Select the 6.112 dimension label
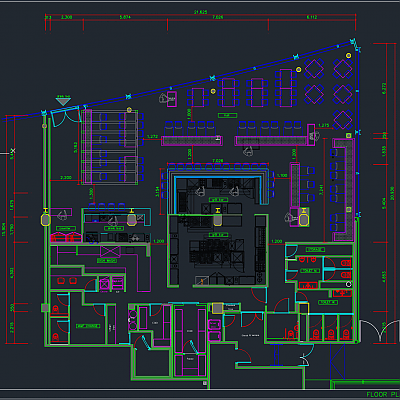 (312, 17)
